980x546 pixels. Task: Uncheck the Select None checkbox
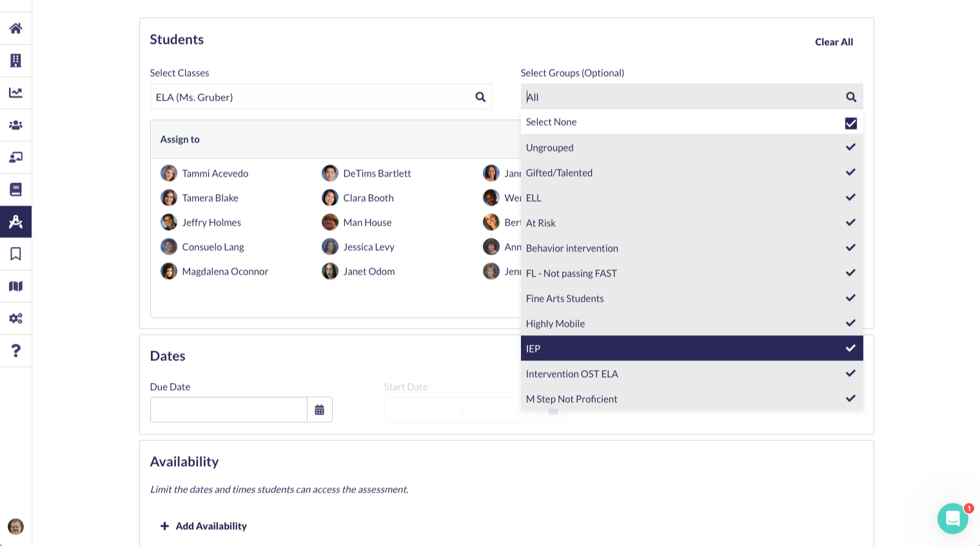850,122
